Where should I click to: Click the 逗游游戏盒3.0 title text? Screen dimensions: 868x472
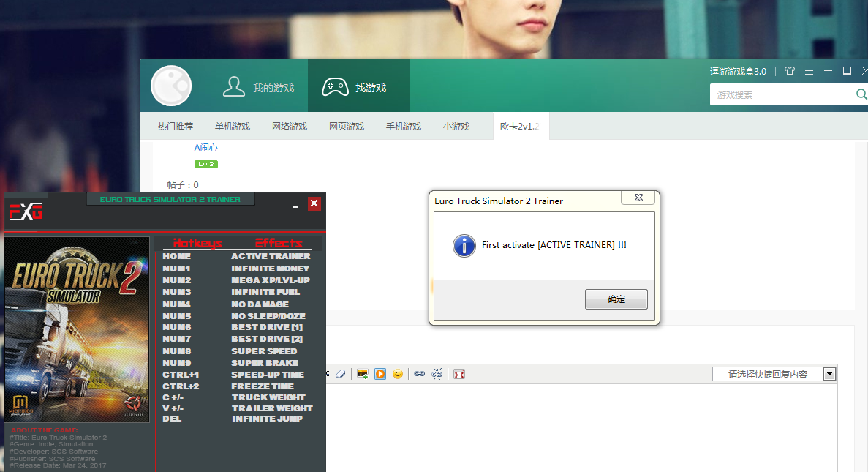[x=738, y=72]
